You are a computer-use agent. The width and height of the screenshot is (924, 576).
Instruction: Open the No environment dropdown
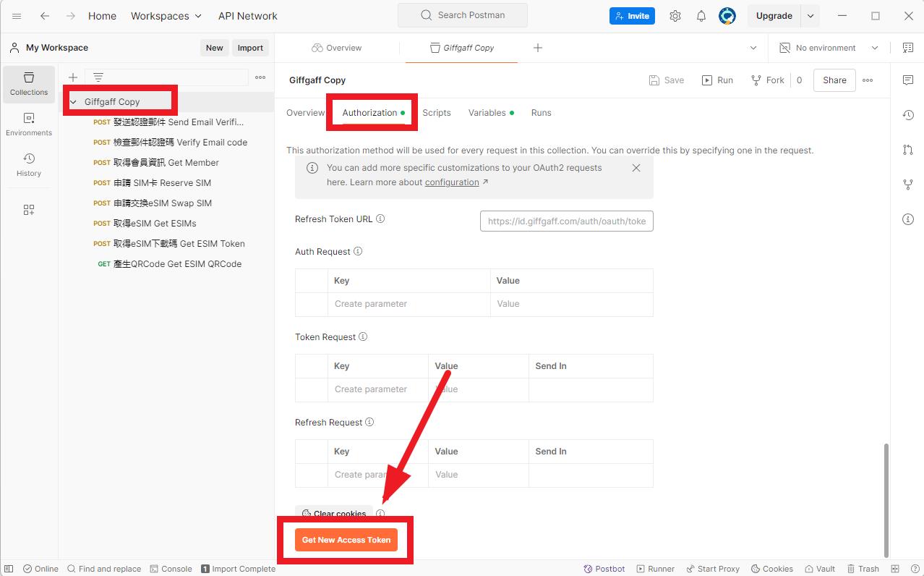829,48
